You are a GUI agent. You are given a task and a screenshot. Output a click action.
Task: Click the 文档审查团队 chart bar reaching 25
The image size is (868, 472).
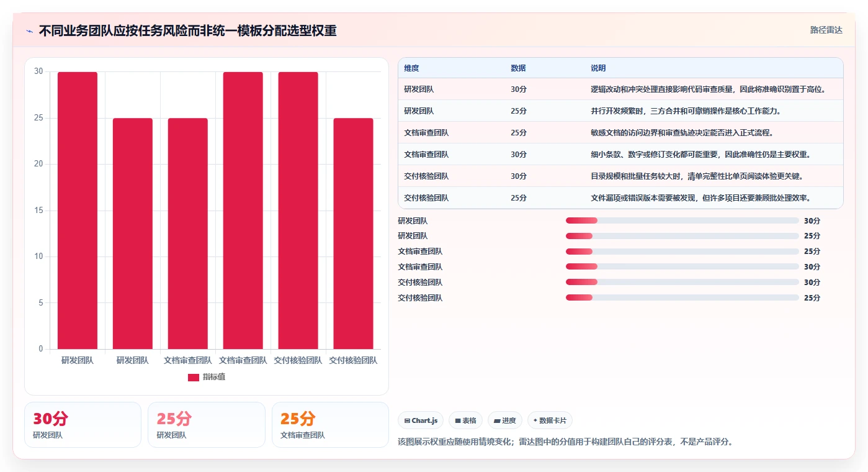(x=188, y=234)
